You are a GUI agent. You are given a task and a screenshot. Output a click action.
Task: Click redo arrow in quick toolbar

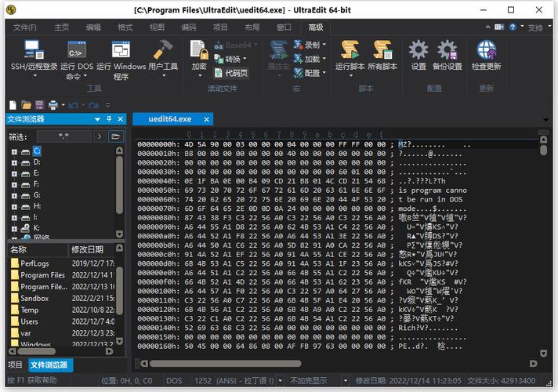[94, 105]
